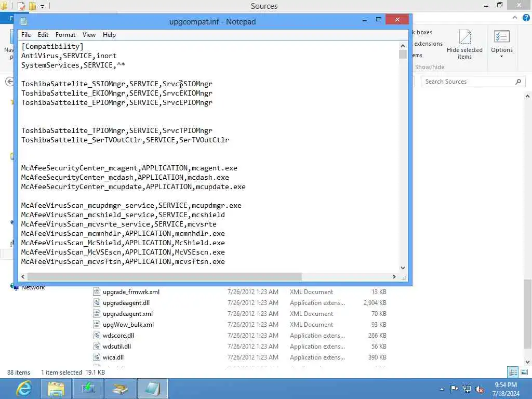Image resolution: width=532 pixels, height=399 pixels.
Task: Click the wdscore.dll file icon
Action: tap(97, 335)
